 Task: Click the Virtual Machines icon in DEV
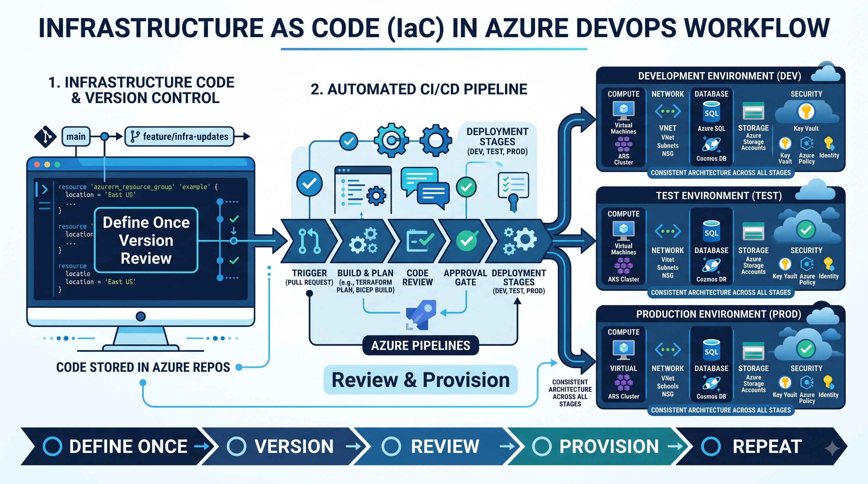coord(623,110)
